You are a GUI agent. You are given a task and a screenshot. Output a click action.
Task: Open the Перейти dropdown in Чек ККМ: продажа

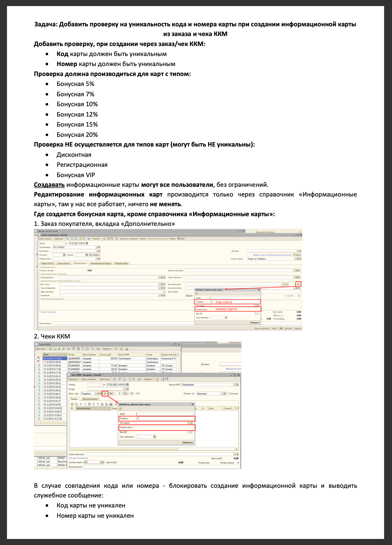(x=149, y=379)
